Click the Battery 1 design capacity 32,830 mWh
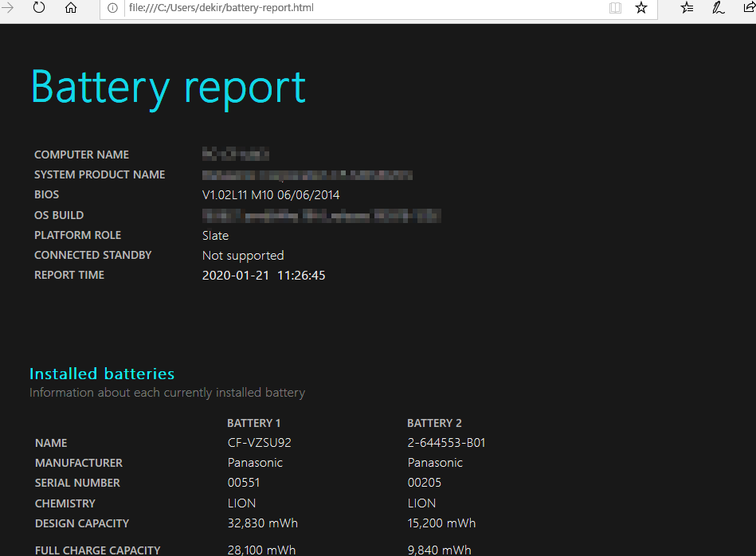 pyautogui.click(x=262, y=523)
